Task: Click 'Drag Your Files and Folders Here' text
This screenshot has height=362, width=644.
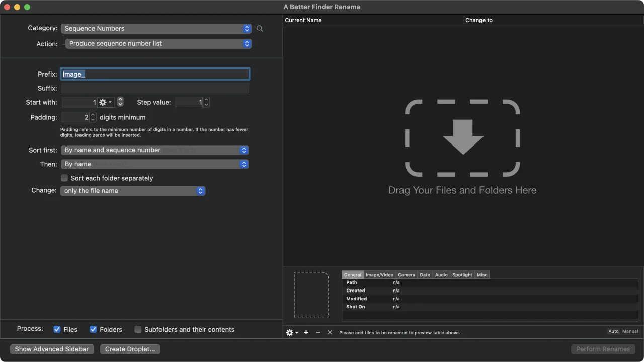Action: tap(462, 190)
